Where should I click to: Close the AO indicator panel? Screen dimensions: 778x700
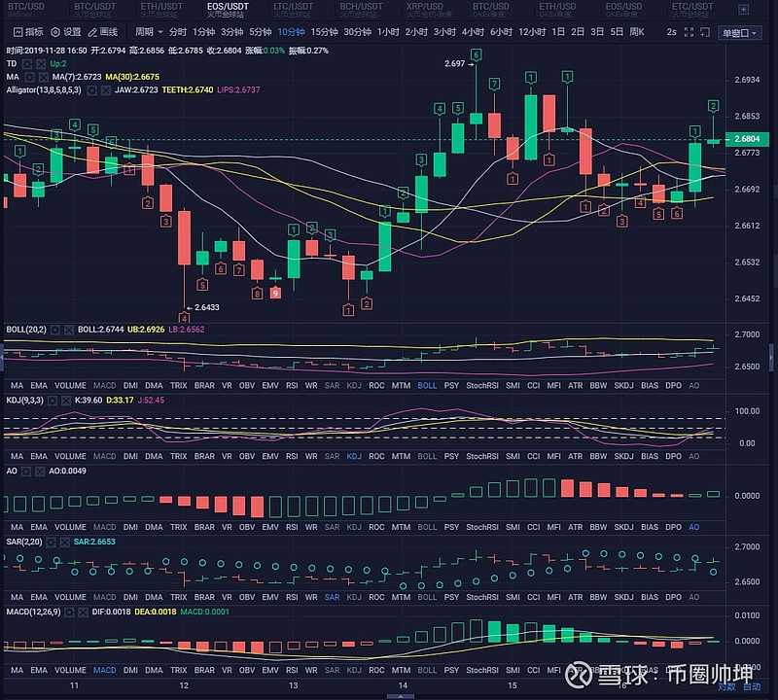tap(40, 472)
